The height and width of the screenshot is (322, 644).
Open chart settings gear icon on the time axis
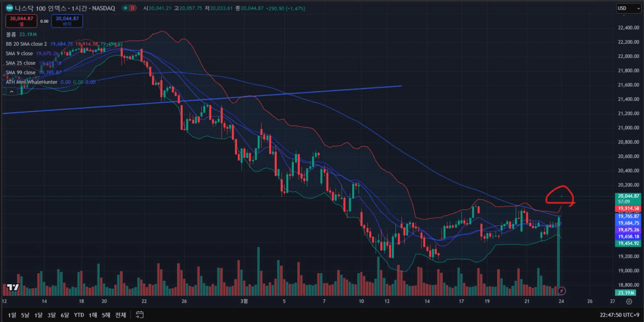[629, 301]
